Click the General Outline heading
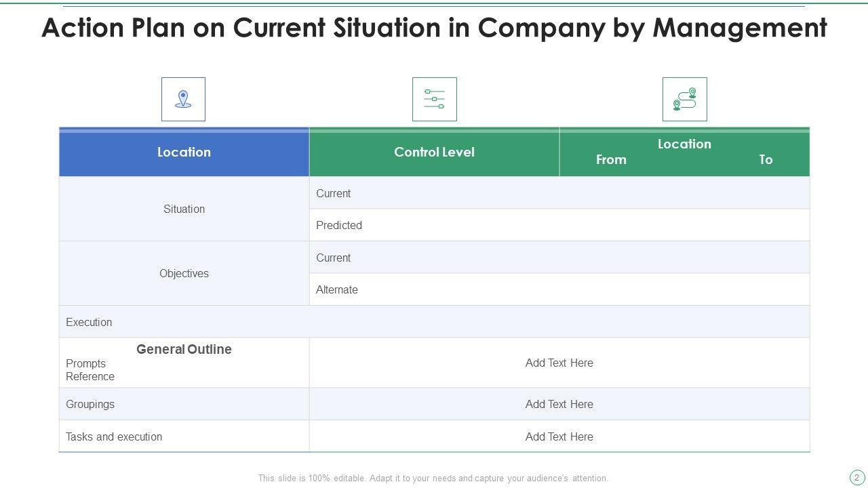 tap(184, 349)
